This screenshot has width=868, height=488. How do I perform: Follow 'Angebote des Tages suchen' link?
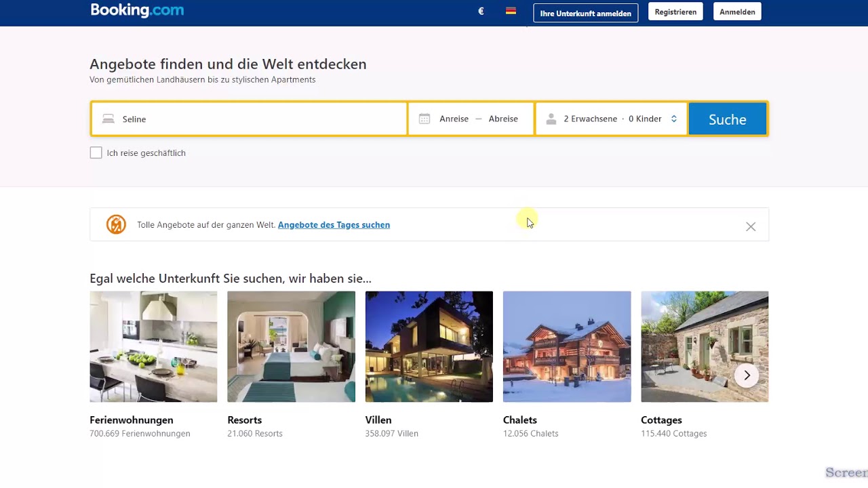click(x=334, y=225)
